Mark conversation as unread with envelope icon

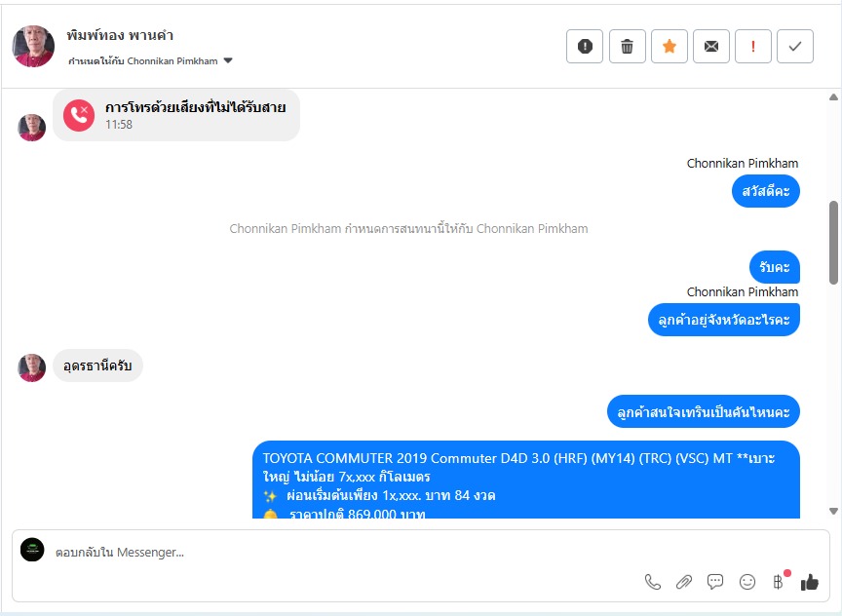tap(711, 46)
